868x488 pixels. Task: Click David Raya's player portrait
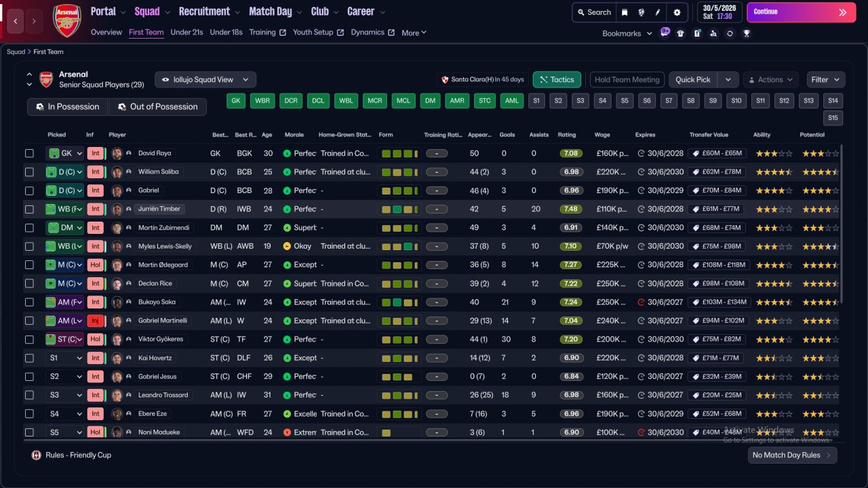(117, 153)
